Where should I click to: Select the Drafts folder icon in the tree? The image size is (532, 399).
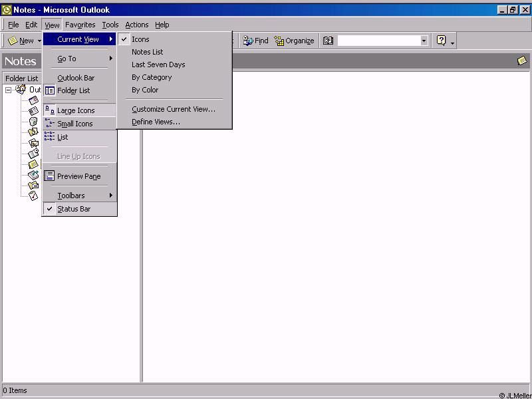coord(33,132)
